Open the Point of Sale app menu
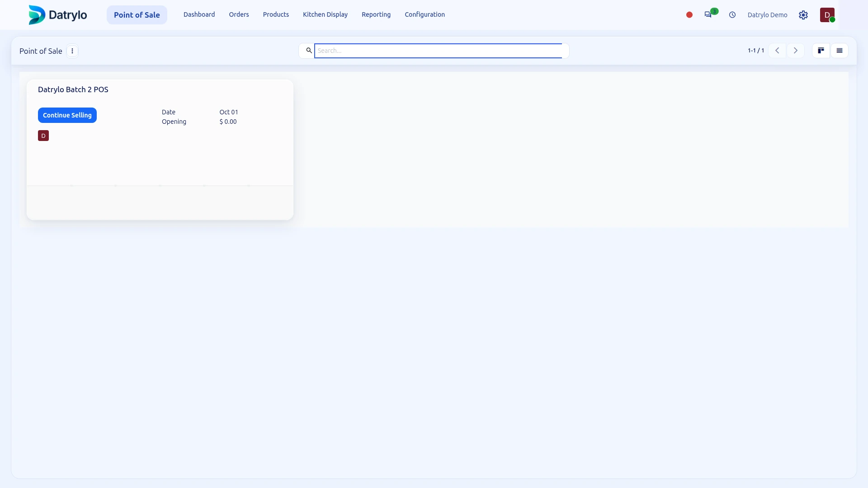 137,15
